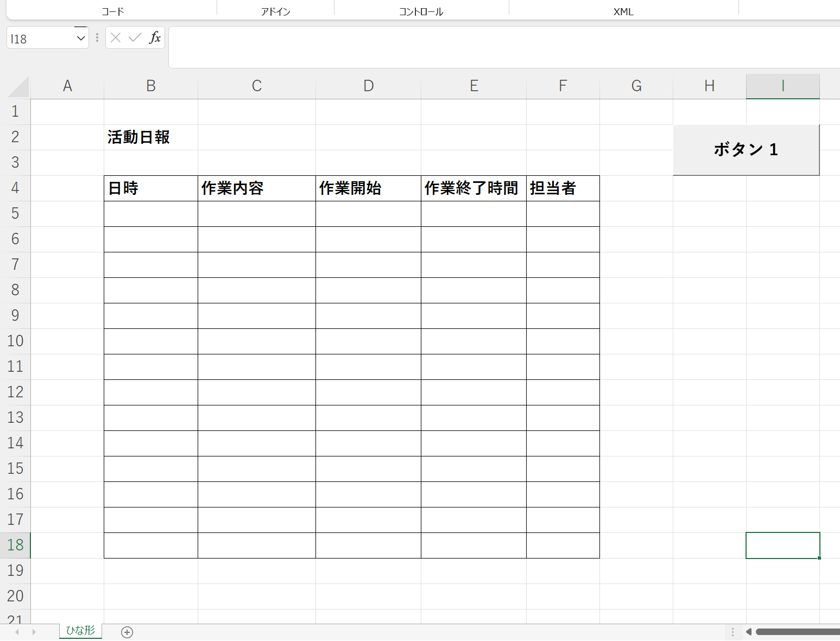Viewport: 840px width, 641px height.
Task: Expand the Name Box dropdown arrow
Action: [x=80, y=38]
